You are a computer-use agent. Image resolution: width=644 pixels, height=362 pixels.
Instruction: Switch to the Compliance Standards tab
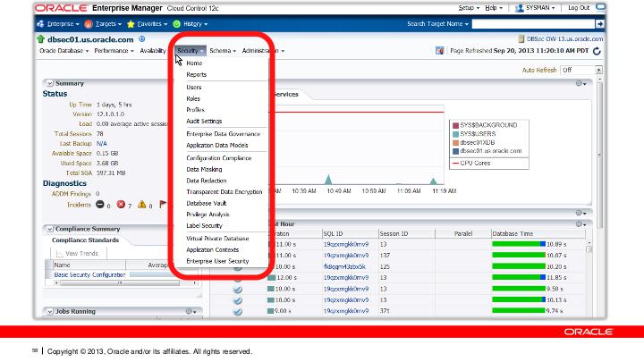pos(85,240)
